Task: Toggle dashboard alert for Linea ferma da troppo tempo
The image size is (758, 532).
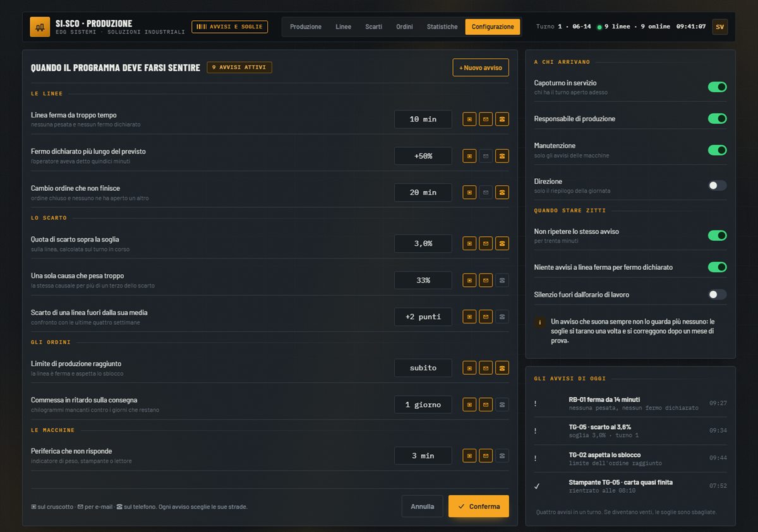Action: coord(469,119)
